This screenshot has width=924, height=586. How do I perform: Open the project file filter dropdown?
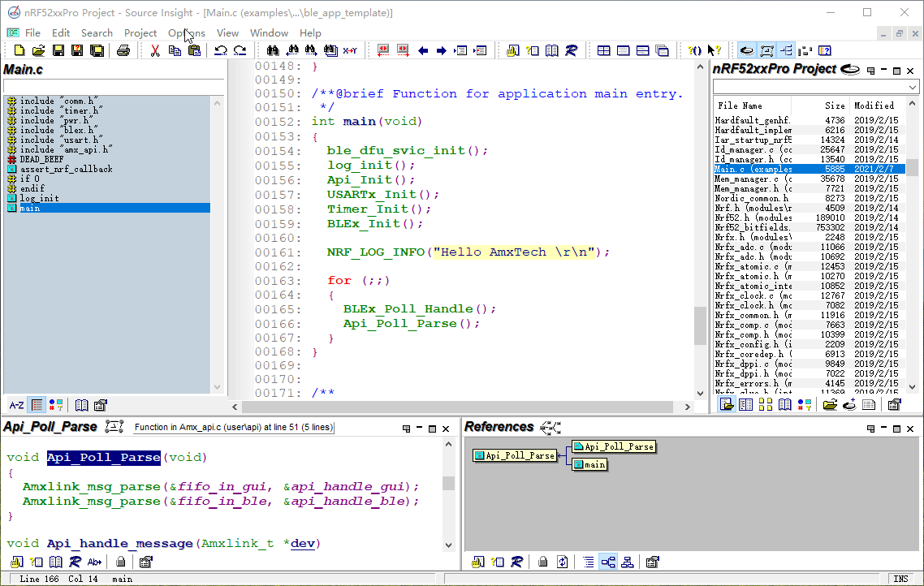pyautogui.click(x=912, y=87)
